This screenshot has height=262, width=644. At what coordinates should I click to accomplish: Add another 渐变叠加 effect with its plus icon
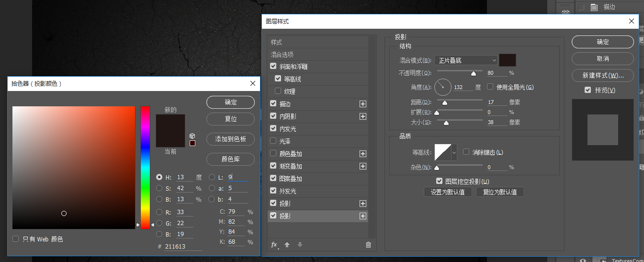pos(363,166)
